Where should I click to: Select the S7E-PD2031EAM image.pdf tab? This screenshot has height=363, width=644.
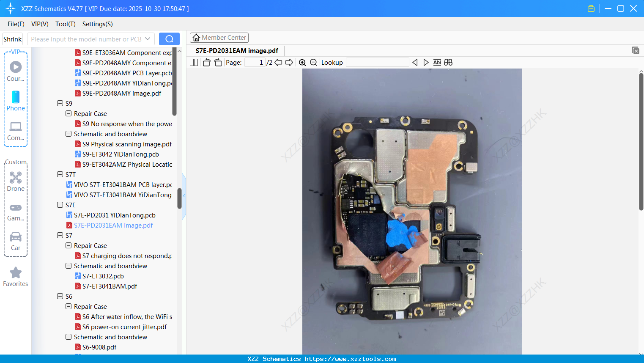[x=237, y=51]
